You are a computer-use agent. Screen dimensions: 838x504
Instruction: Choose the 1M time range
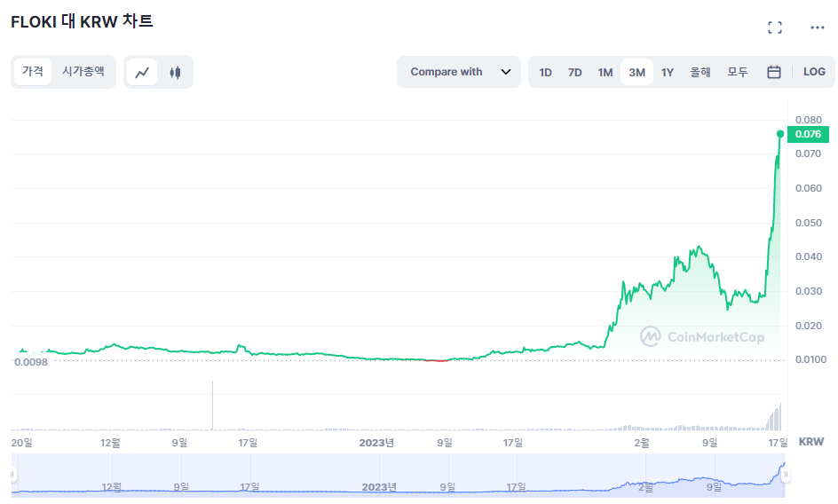(605, 72)
